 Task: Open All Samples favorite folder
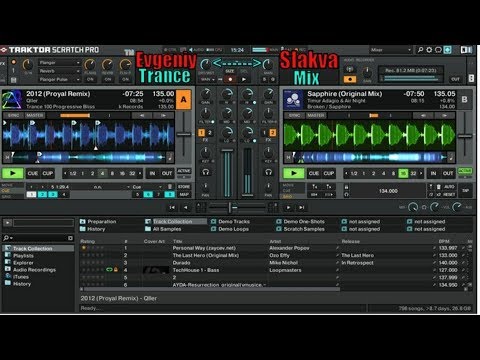coord(163,229)
